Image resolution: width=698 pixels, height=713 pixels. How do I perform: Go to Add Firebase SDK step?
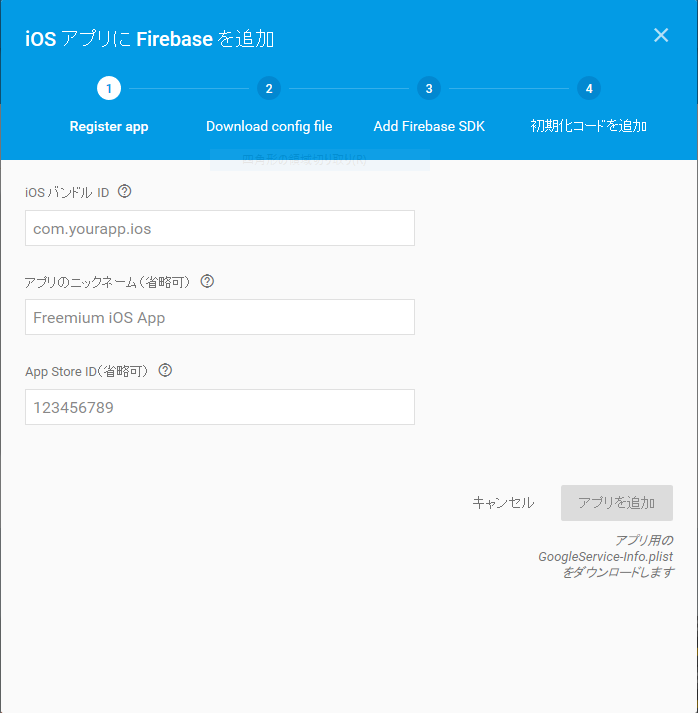pos(429,126)
